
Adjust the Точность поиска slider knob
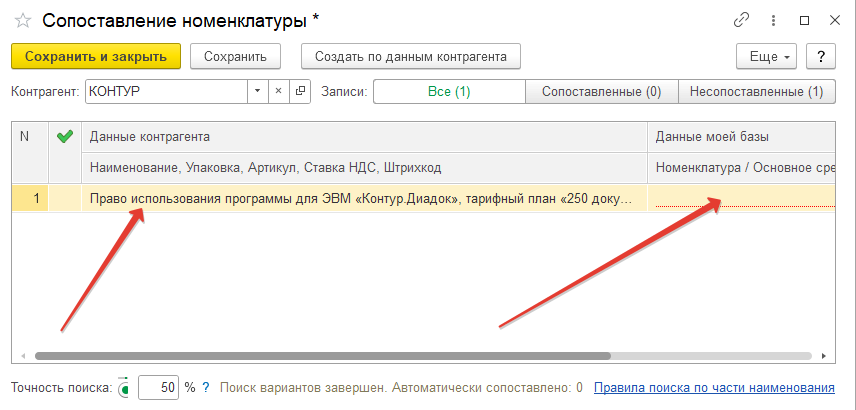coord(124,388)
